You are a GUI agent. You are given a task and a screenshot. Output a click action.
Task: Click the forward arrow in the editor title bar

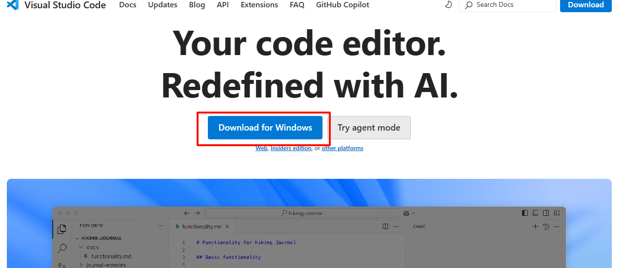click(x=198, y=213)
